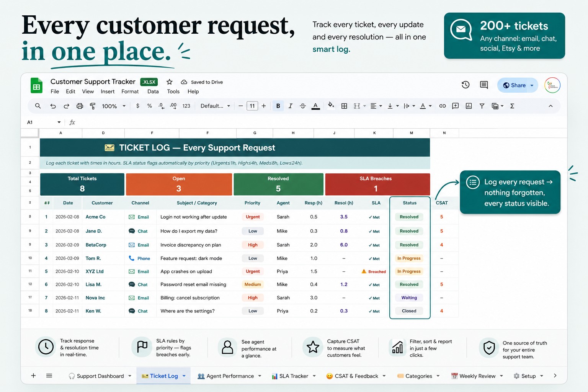This screenshot has height=392, width=588.
Task: Open the Ticket Log tab dropdown arrow
Action: [184, 376]
